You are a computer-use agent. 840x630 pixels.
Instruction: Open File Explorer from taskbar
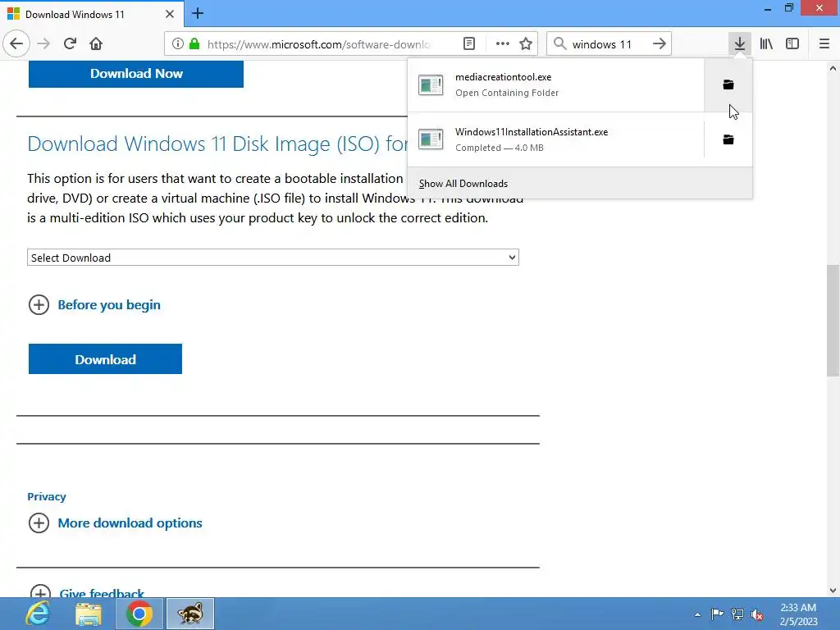click(89, 614)
